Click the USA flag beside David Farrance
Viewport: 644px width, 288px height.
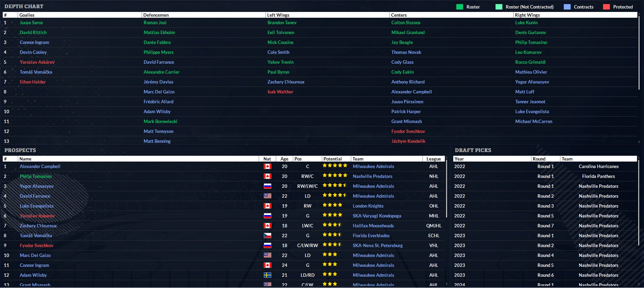[267, 196]
